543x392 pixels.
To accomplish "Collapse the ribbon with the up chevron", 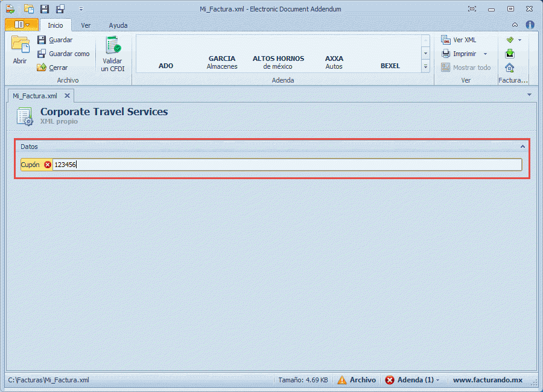I will click(515, 25).
